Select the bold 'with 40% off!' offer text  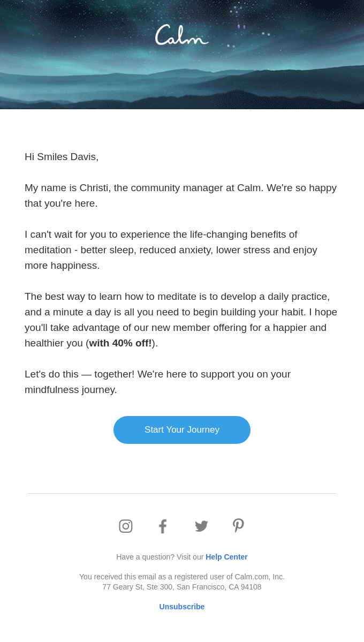click(x=120, y=343)
